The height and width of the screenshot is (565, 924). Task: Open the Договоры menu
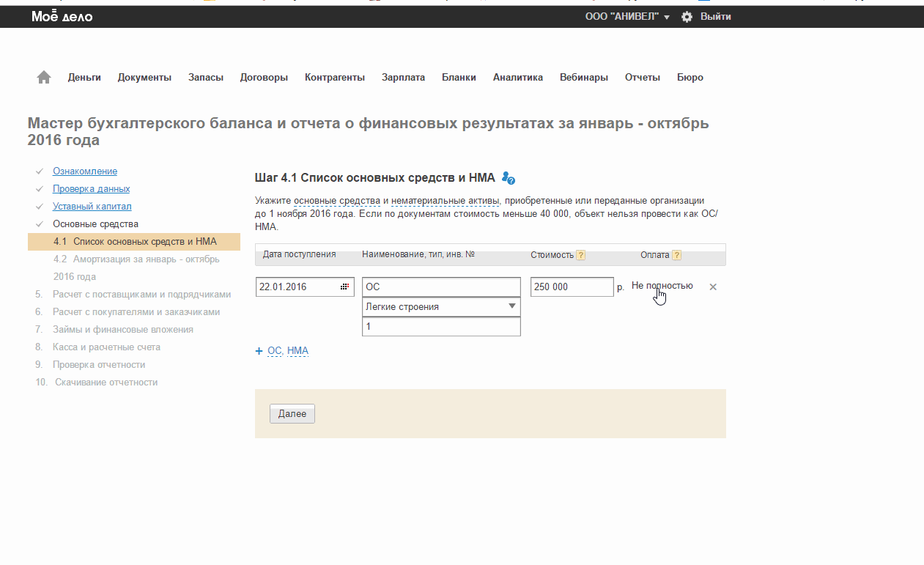(264, 77)
